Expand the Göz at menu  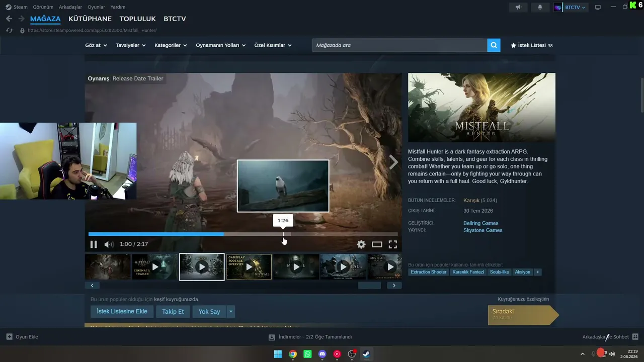(96, 45)
